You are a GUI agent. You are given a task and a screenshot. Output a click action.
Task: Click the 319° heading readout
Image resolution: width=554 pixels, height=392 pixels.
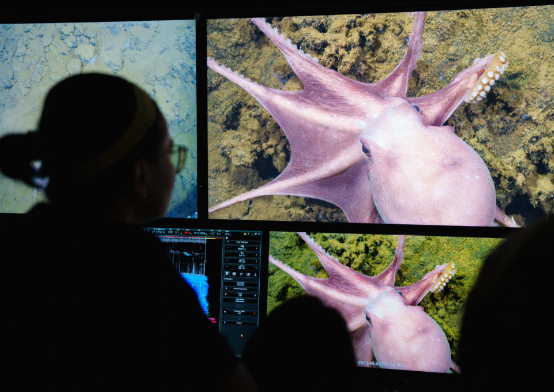coord(171,233)
